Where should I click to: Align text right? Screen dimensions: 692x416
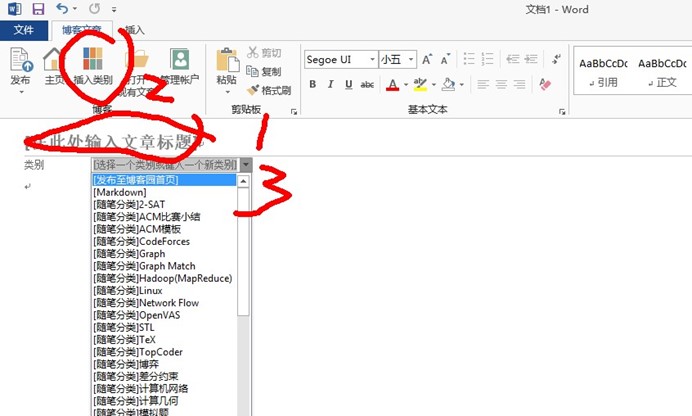tap(519, 84)
